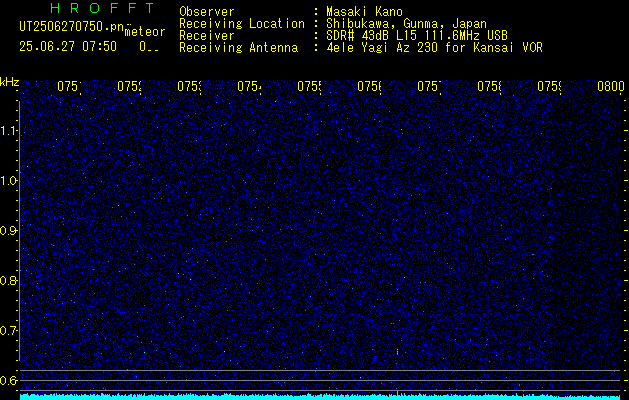The image size is (629, 400).
Task: Click the 0754 time marker
Action: click(249, 87)
